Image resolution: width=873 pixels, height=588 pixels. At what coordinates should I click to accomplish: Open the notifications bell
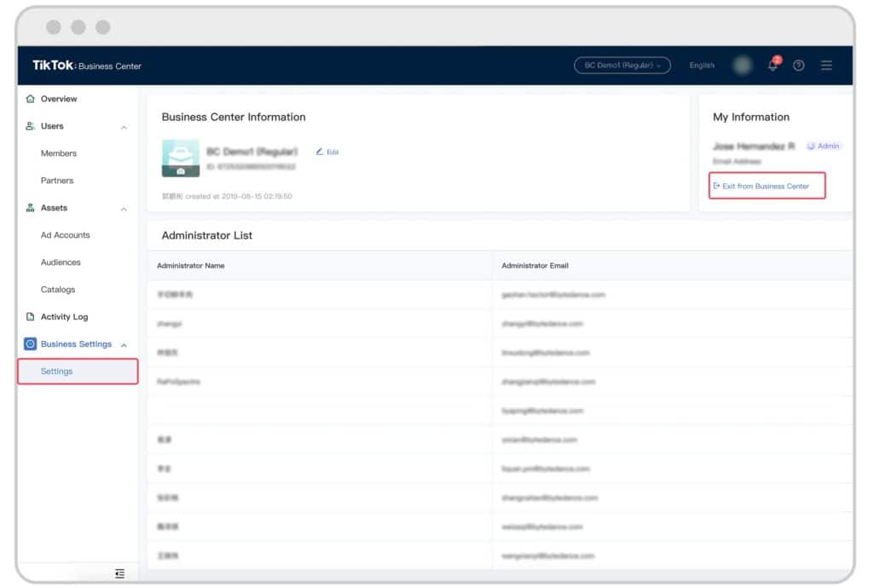772,66
